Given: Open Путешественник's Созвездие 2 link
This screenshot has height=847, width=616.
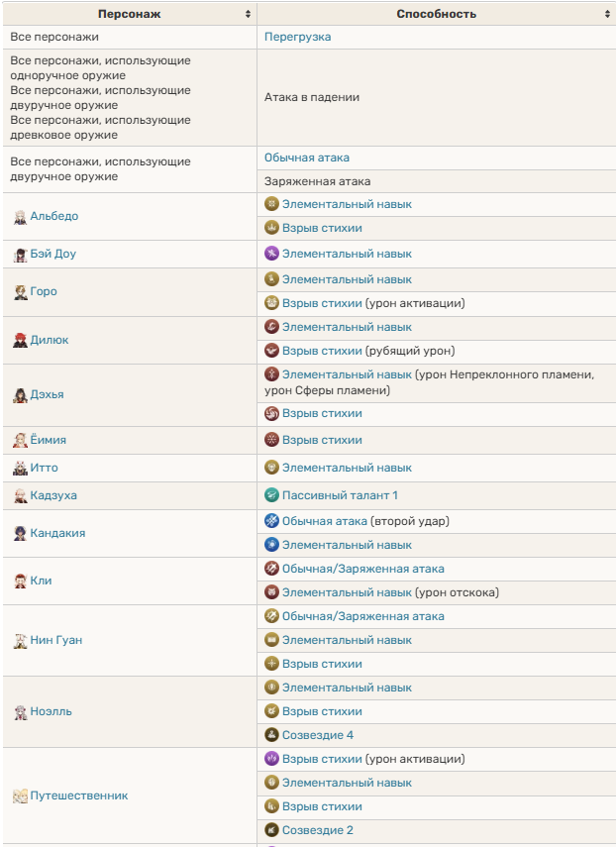Looking at the screenshot, I should click(318, 830).
